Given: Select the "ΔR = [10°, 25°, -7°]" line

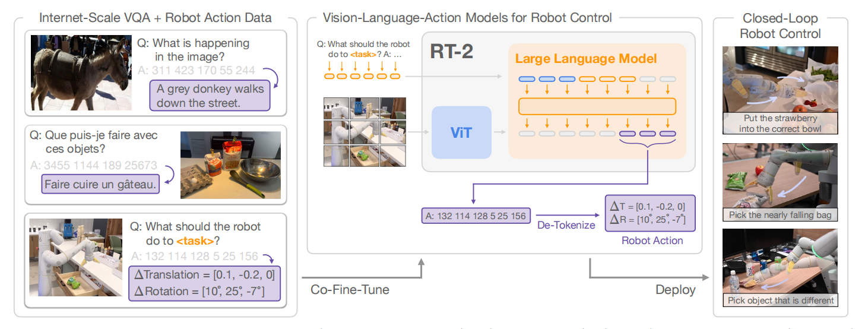Looking at the screenshot, I should [x=648, y=220].
